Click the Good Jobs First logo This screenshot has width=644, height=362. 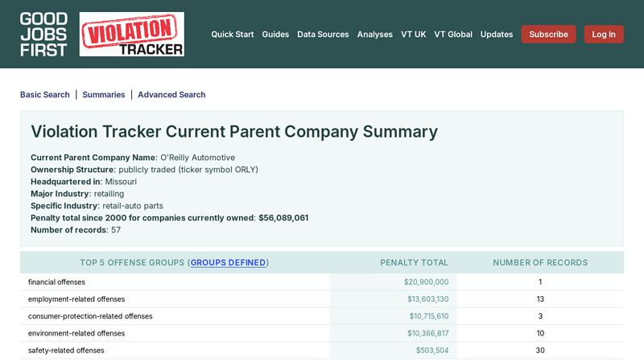43,34
